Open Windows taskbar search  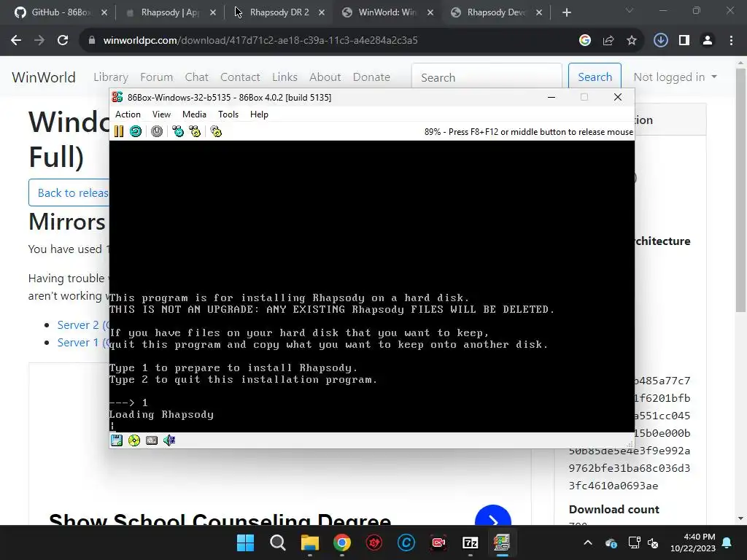[x=278, y=542]
